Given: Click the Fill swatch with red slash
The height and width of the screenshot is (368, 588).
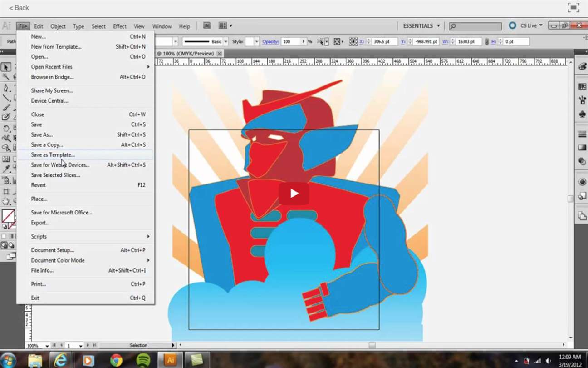Looking at the screenshot, I should (8, 216).
